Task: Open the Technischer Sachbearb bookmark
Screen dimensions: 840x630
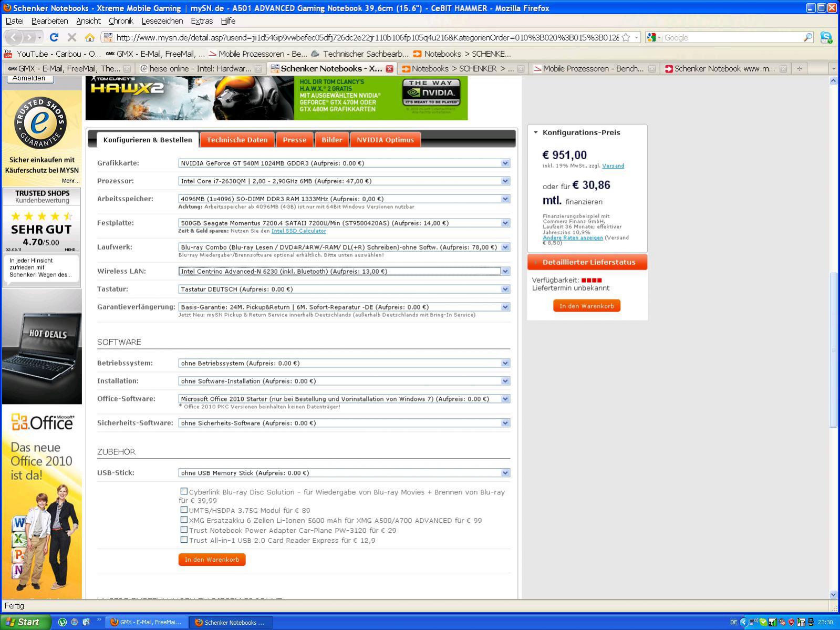Action: click(360, 54)
